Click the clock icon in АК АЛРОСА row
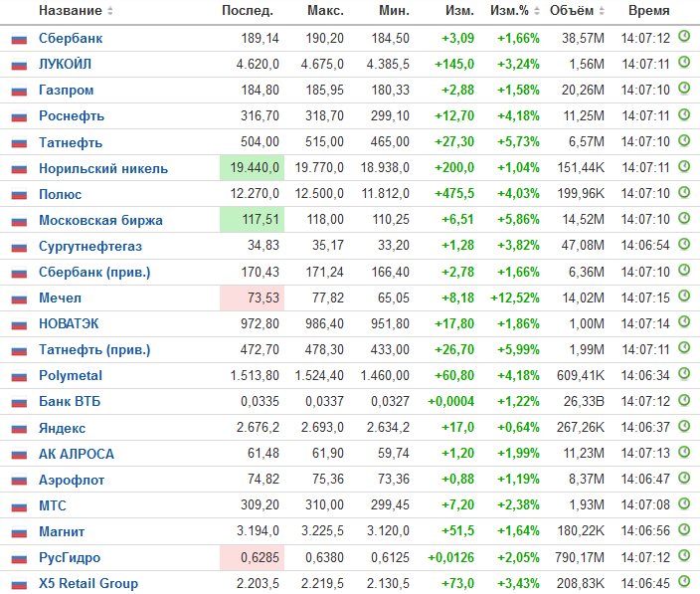This screenshot has height=594, width=700. click(x=684, y=452)
